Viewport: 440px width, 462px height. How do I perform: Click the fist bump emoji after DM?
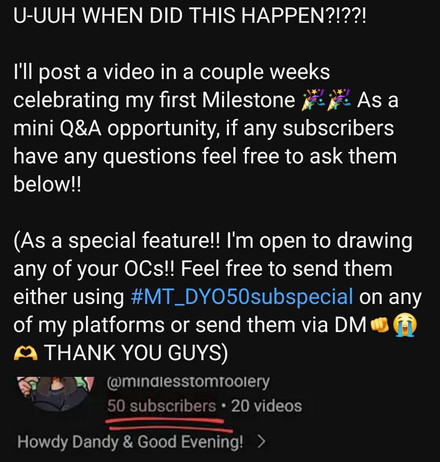[x=379, y=325]
